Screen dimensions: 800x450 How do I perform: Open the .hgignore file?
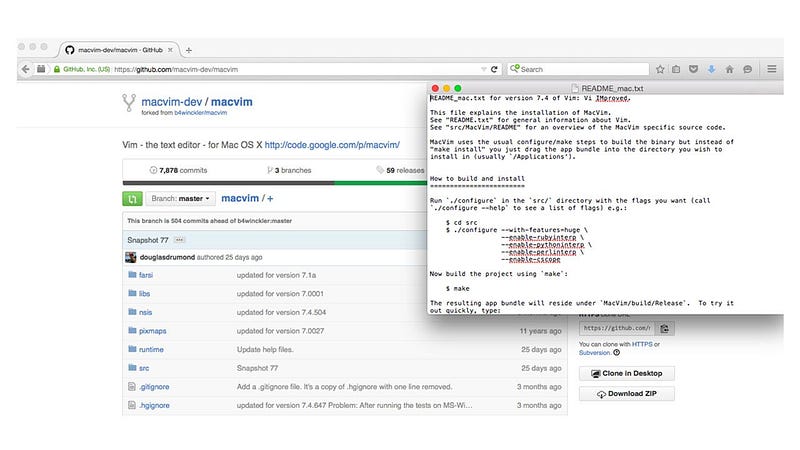(154, 406)
